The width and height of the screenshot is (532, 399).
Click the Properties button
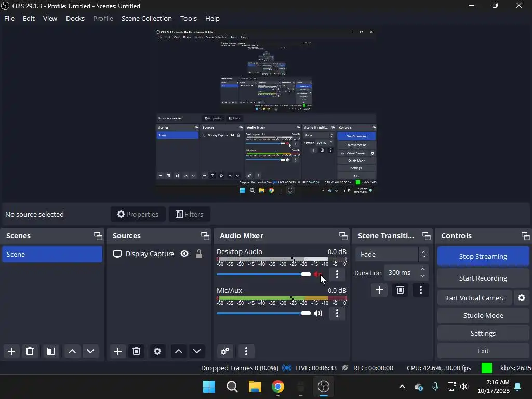tap(138, 214)
